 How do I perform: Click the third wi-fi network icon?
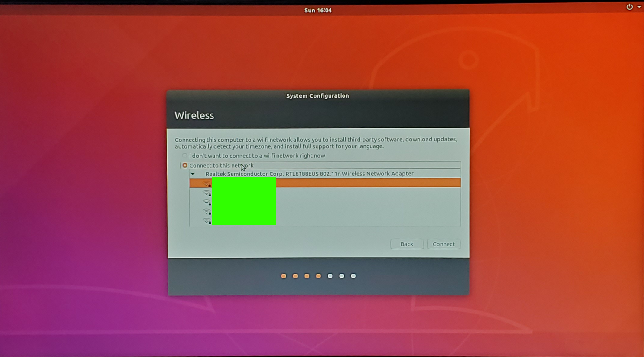pos(207,202)
